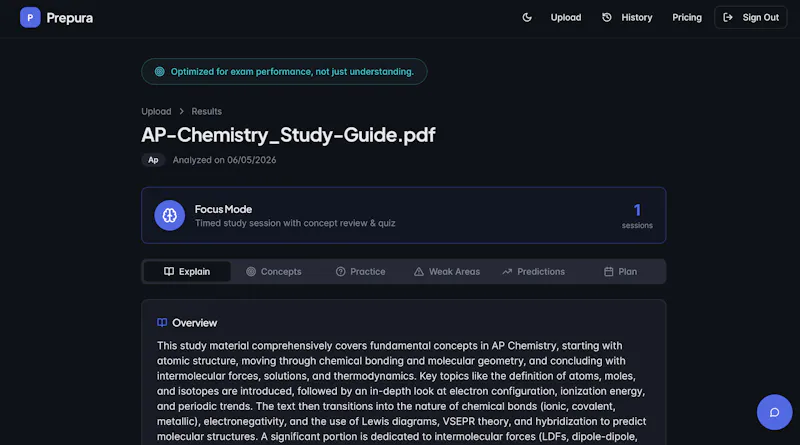Click the Prepura logo icon
800x445 pixels.
click(x=30, y=17)
